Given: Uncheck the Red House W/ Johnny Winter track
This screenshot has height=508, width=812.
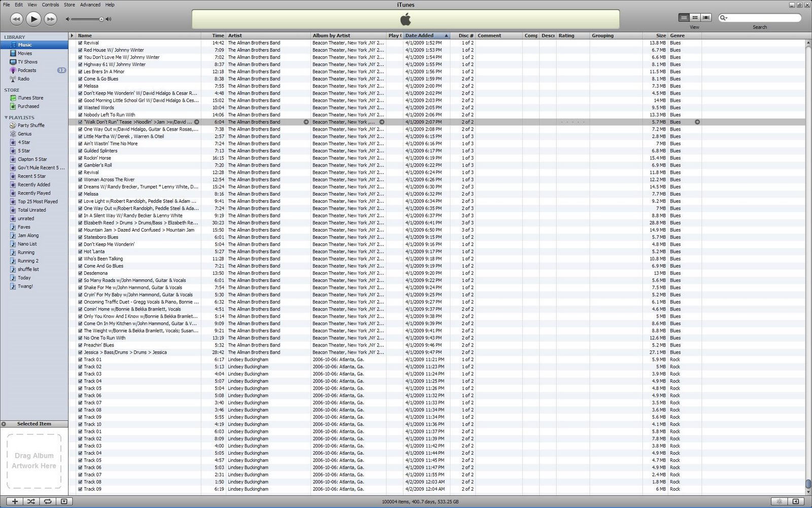Looking at the screenshot, I should click(x=80, y=50).
